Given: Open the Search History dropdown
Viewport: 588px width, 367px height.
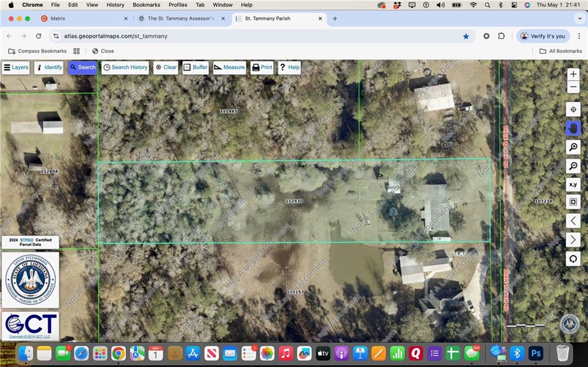Looking at the screenshot, I should pyautogui.click(x=125, y=67).
